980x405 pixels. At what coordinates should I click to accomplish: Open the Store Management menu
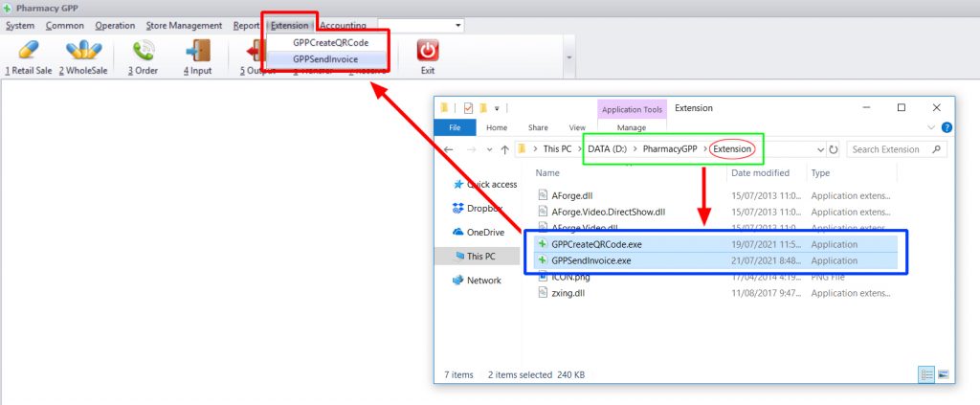pyautogui.click(x=184, y=26)
